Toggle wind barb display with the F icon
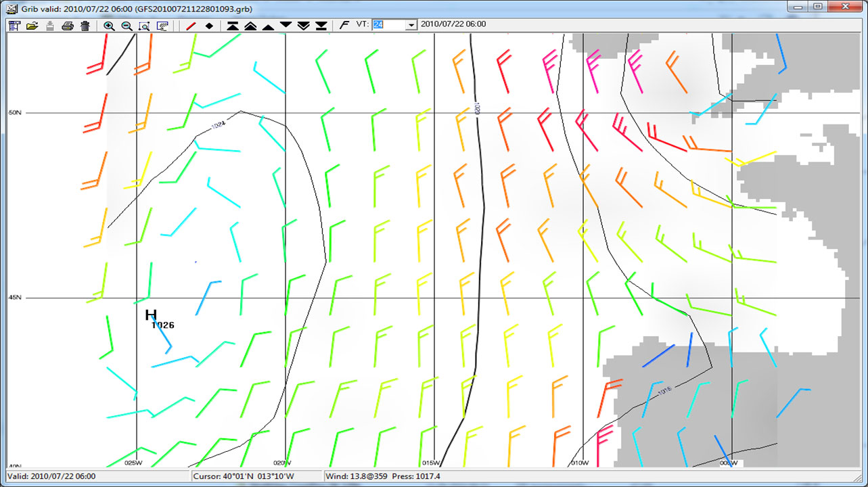 (344, 25)
